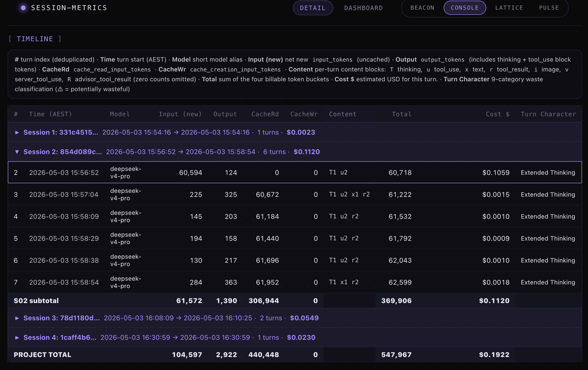Click the S02 subtotal label

(36, 301)
